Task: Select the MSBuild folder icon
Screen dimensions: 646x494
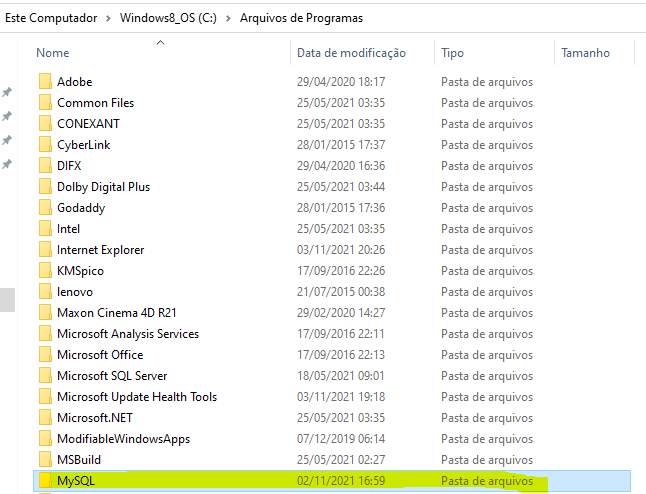Action: pyautogui.click(x=45, y=460)
